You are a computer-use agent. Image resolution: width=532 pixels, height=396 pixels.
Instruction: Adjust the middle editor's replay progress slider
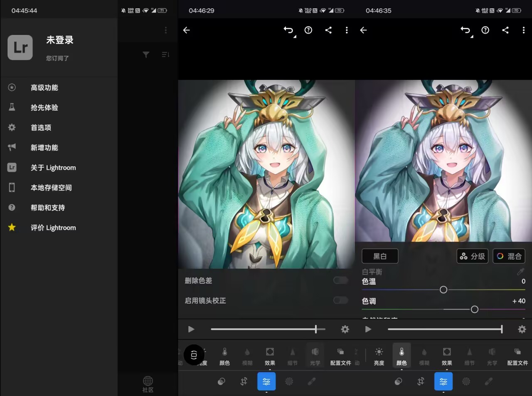268,329
